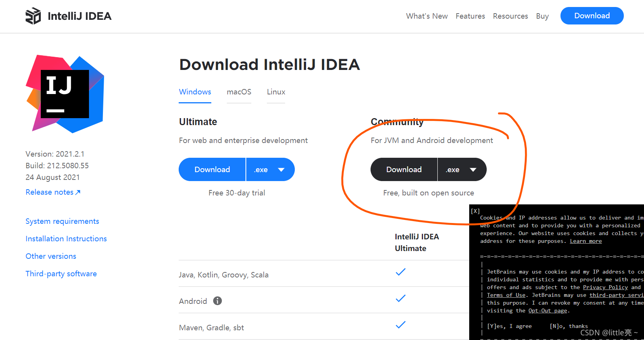Click 'Build: 212.5080.55' text
Image resolution: width=644 pixels, height=340 pixels.
57,166
